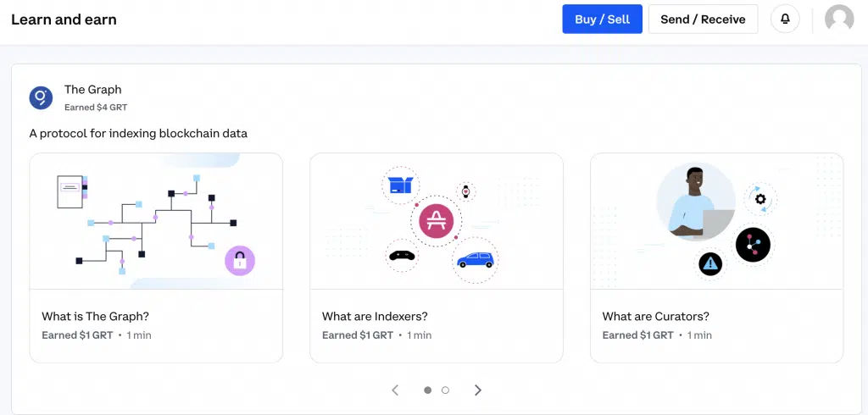Screen dimensions: 868x415
Task: Go to next lessons with right chevron
Action: tap(478, 390)
